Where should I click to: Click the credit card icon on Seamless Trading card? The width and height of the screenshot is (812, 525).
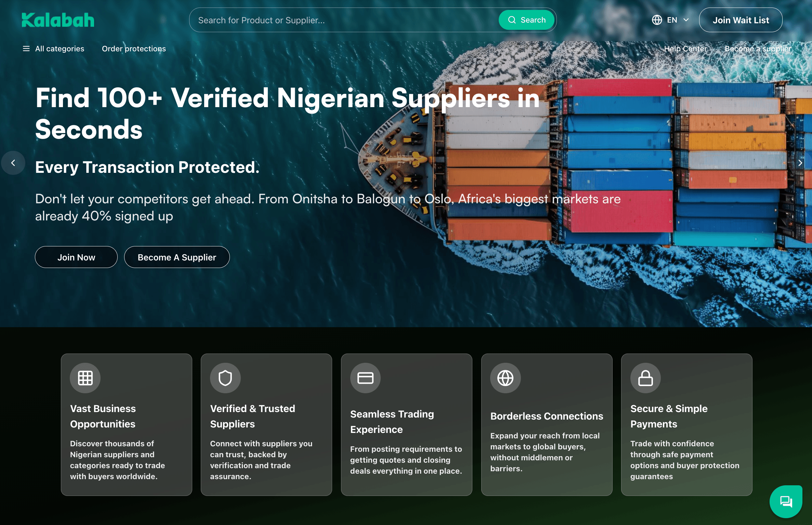coord(365,378)
